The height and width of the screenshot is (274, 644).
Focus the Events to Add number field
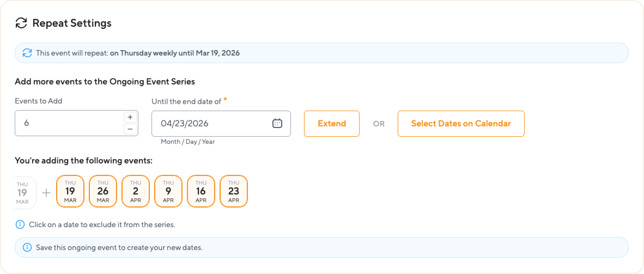point(68,123)
